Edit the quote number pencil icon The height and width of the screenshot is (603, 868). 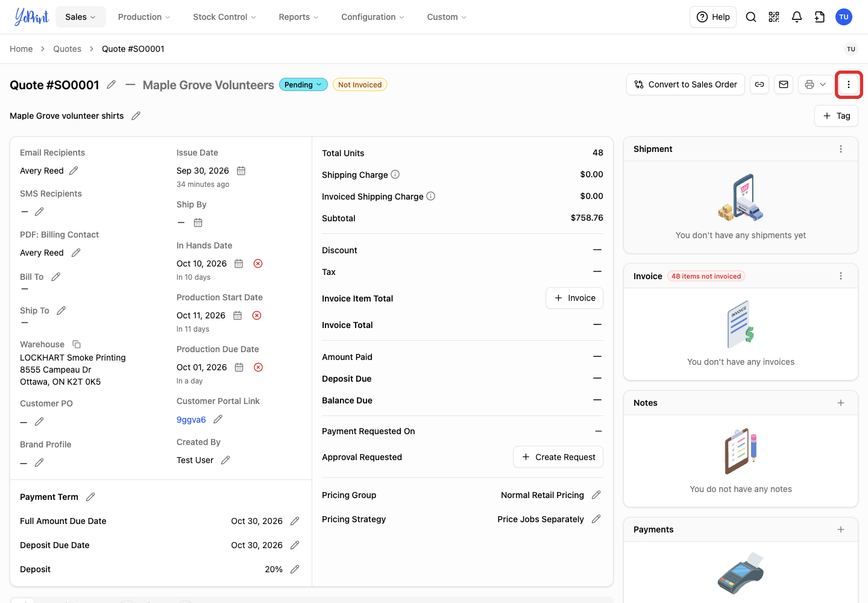(112, 85)
